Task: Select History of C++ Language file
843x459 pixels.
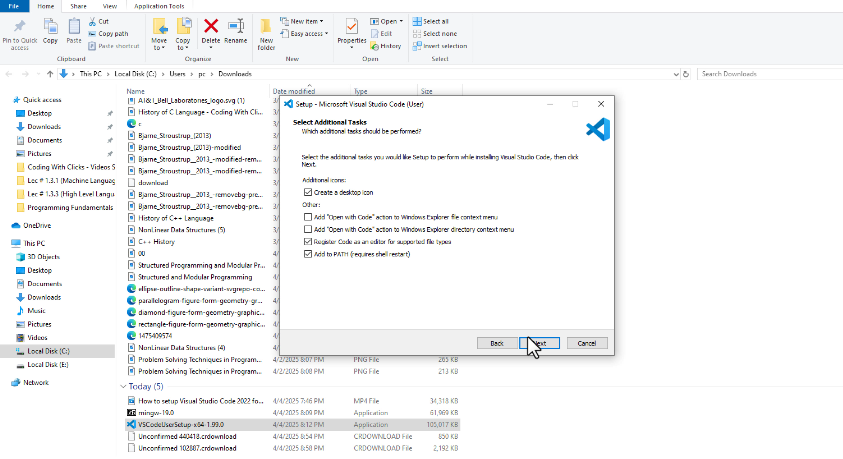Action: [x=176, y=218]
